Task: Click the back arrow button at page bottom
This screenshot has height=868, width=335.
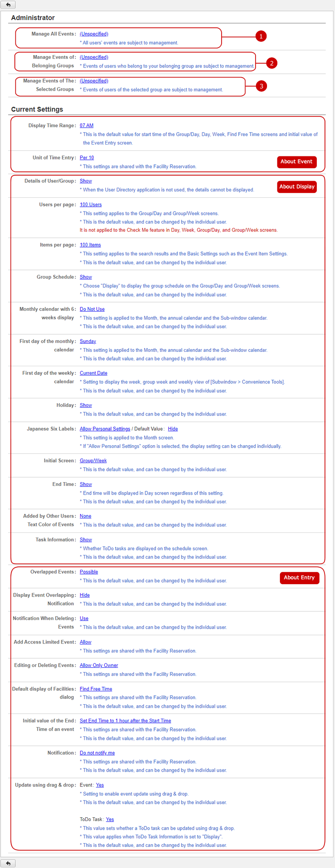Action: (x=8, y=863)
